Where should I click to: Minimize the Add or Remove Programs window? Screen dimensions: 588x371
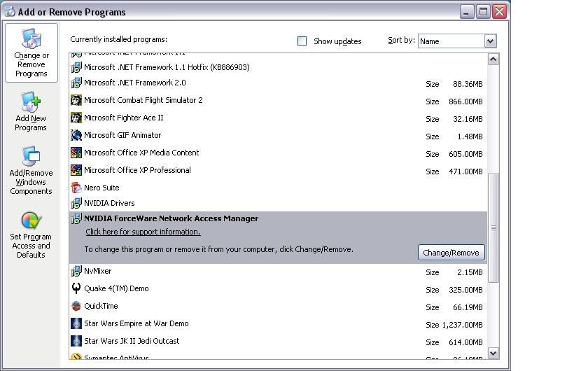click(466, 12)
